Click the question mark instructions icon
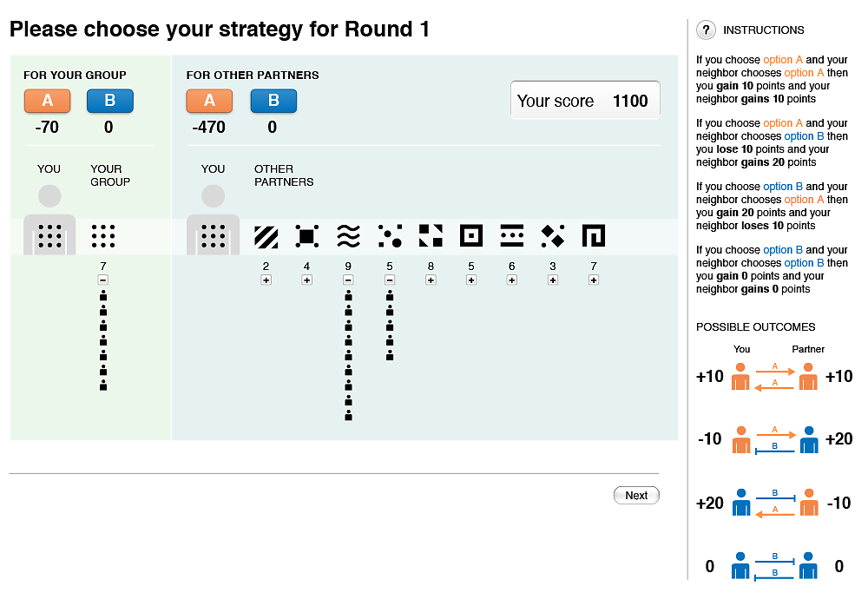 click(706, 30)
